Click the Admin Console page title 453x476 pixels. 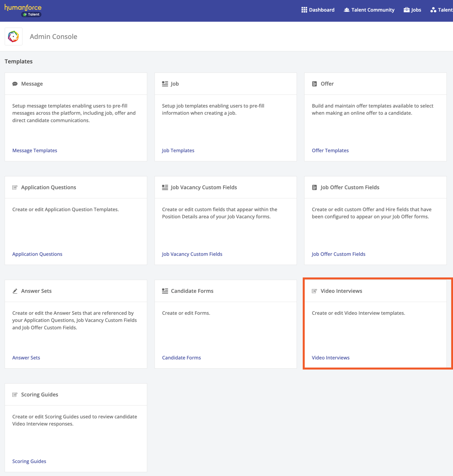click(53, 37)
